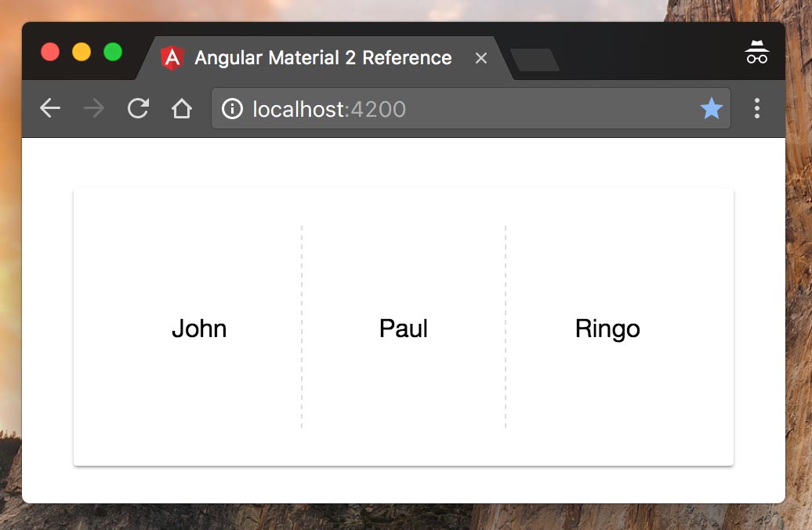Focus the address bar showing localhost:4200
Viewport: 812px width, 530px height.
[x=470, y=108]
